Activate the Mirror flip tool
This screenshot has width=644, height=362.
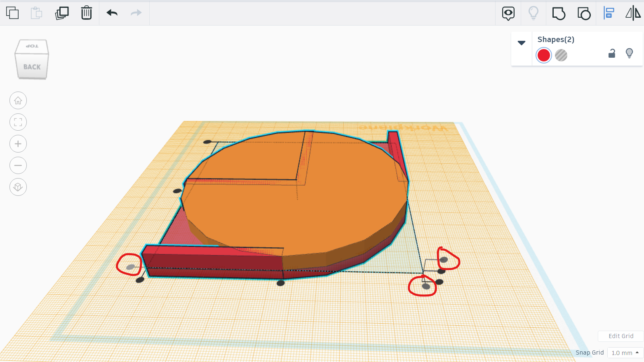tap(633, 13)
